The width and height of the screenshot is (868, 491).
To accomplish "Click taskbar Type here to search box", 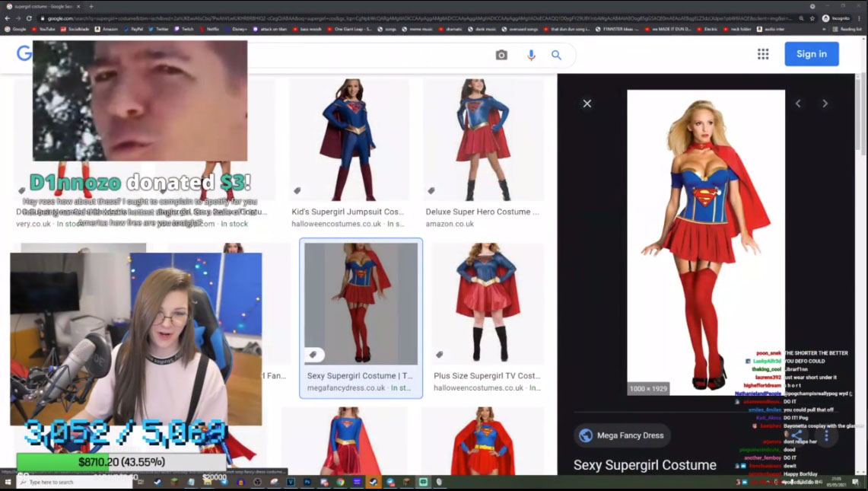I will [x=75, y=482].
